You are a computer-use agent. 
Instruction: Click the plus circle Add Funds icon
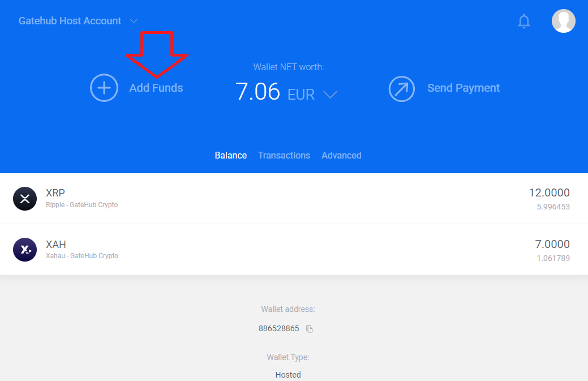point(104,88)
